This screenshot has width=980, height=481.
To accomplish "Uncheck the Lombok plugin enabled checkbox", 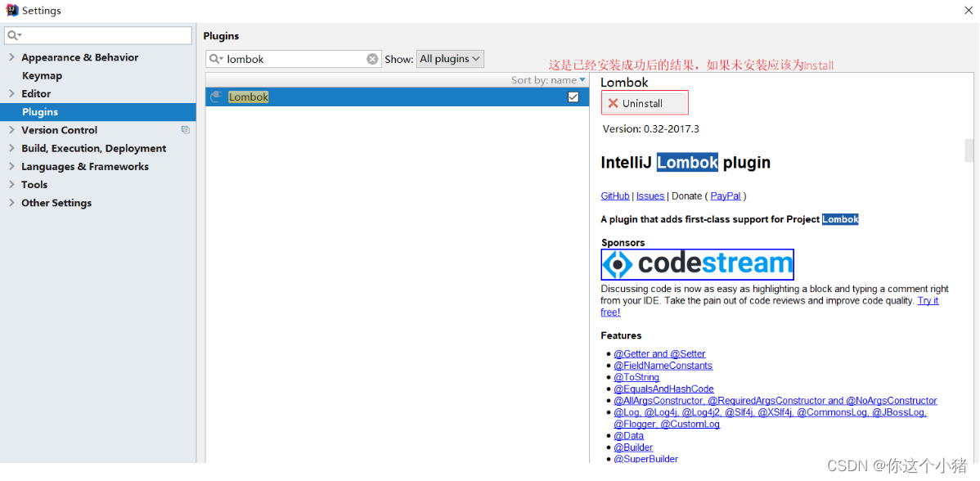I will [573, 97].
